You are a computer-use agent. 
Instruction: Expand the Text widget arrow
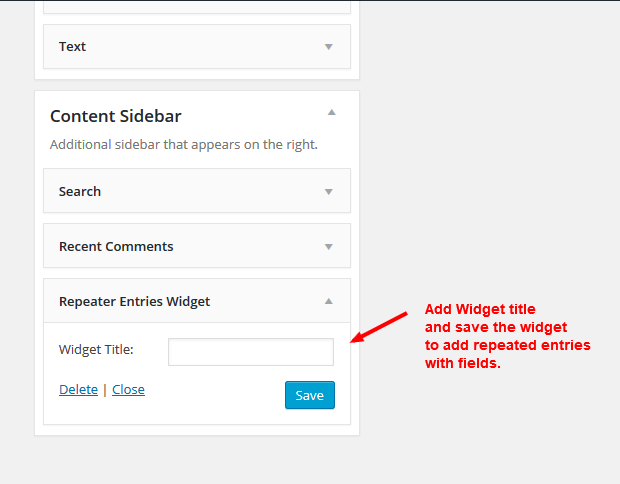[x=328, y=47]
